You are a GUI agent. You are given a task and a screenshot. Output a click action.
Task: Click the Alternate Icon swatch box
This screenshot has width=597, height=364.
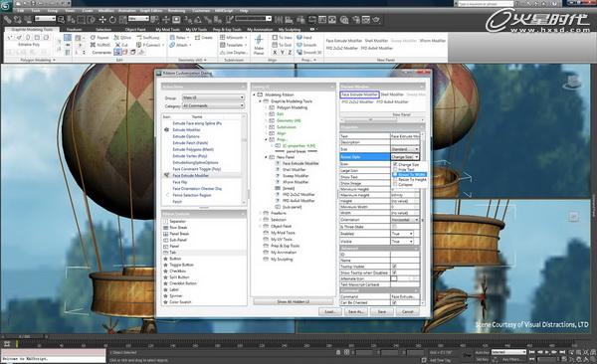pos(394,278)
